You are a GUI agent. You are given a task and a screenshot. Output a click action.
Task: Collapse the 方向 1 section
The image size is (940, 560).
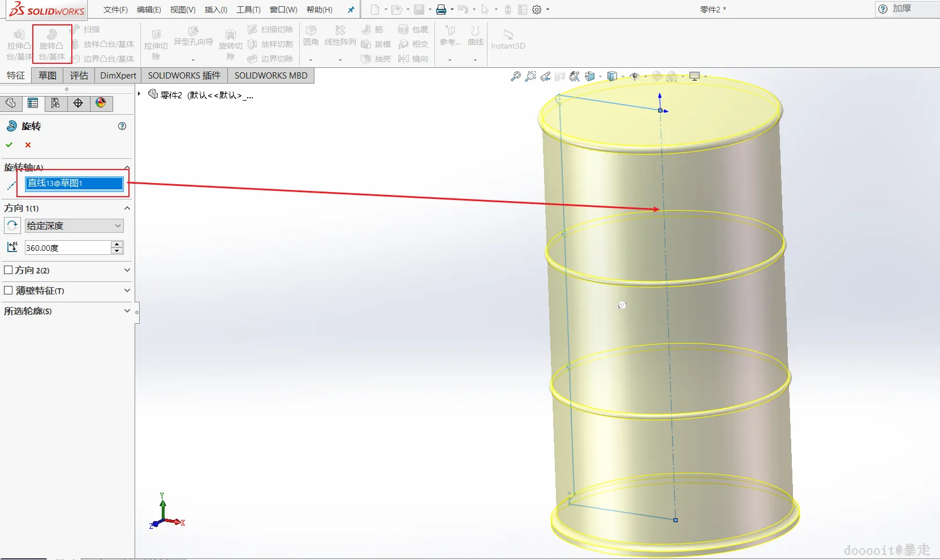pyautogui.click(x=127, y=208)
